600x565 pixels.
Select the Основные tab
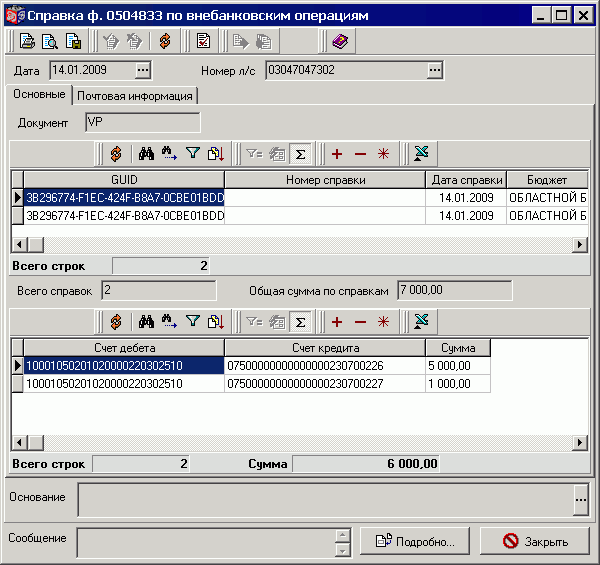[39, 94]
